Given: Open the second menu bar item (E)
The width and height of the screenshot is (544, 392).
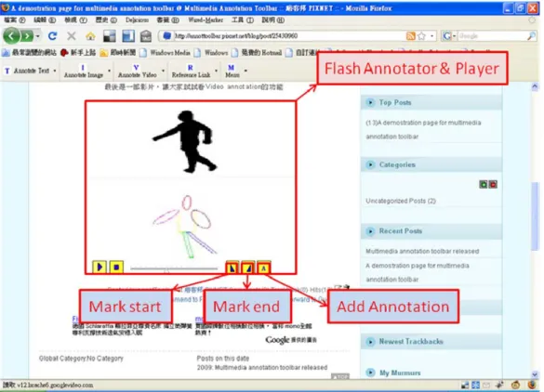Looking at the screenshot, I should tap(45, 20).
